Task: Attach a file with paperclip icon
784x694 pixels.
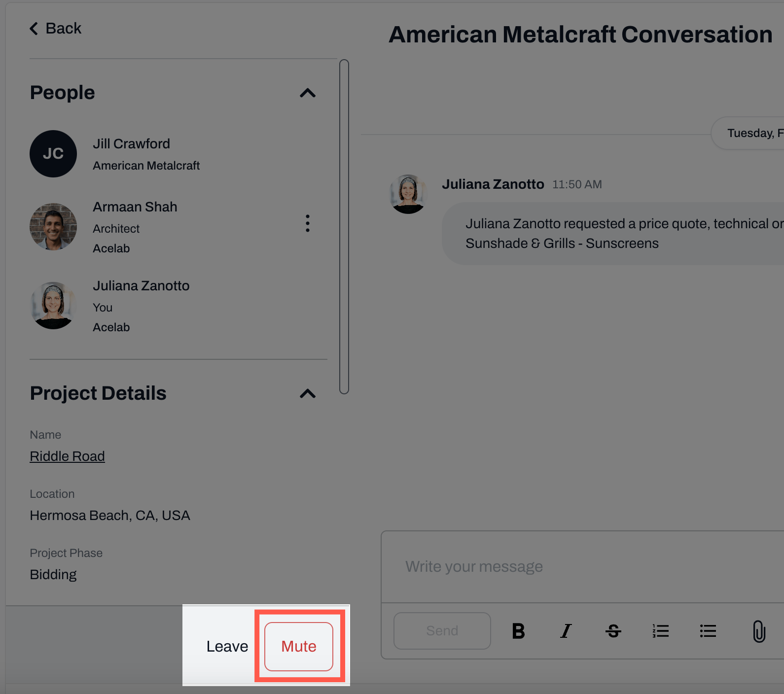Action: point(759,631)
